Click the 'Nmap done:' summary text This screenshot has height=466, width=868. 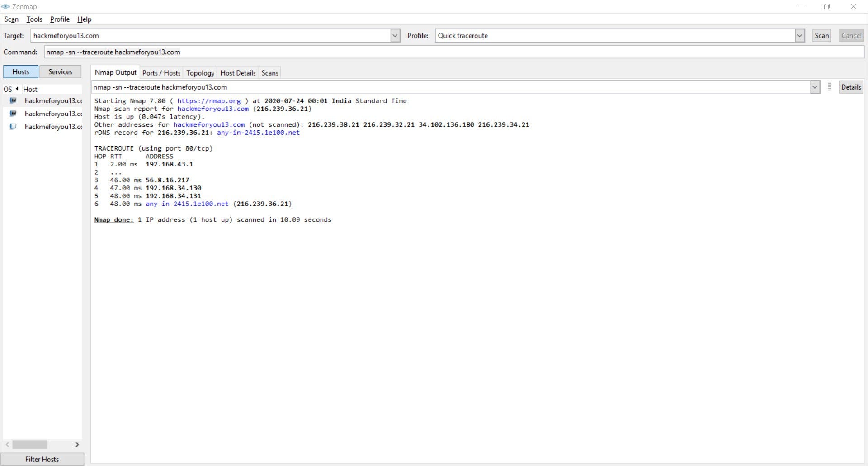tap(114, 220)
